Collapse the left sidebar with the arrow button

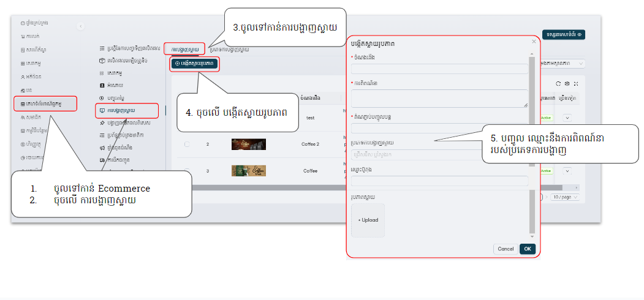click(81, 26)
